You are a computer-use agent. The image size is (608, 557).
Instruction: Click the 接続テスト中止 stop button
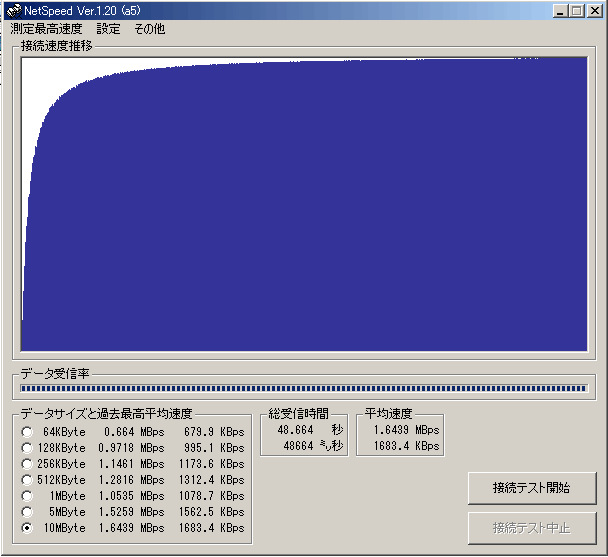tap(532, 528)
